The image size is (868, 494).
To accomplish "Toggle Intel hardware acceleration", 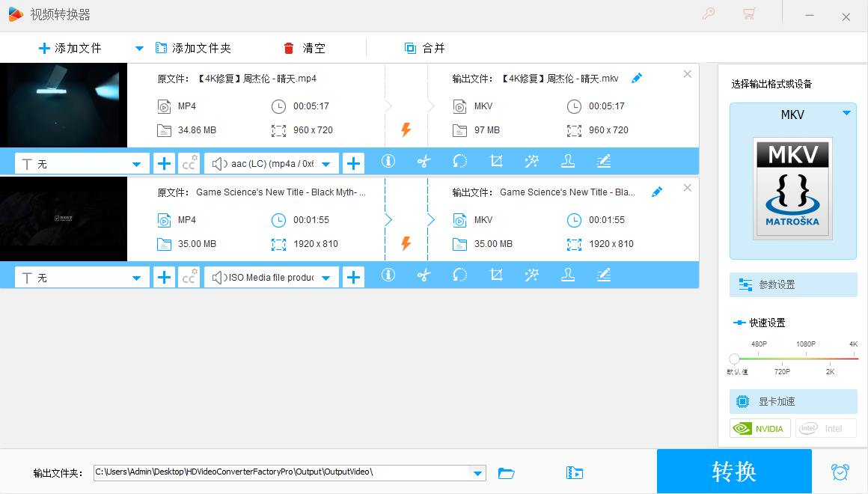I will [x=825, y=429].
